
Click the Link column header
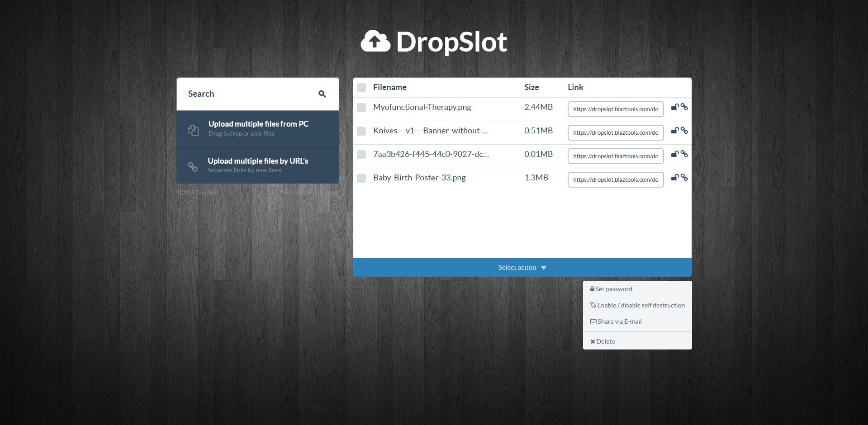[x=575, y=87]
